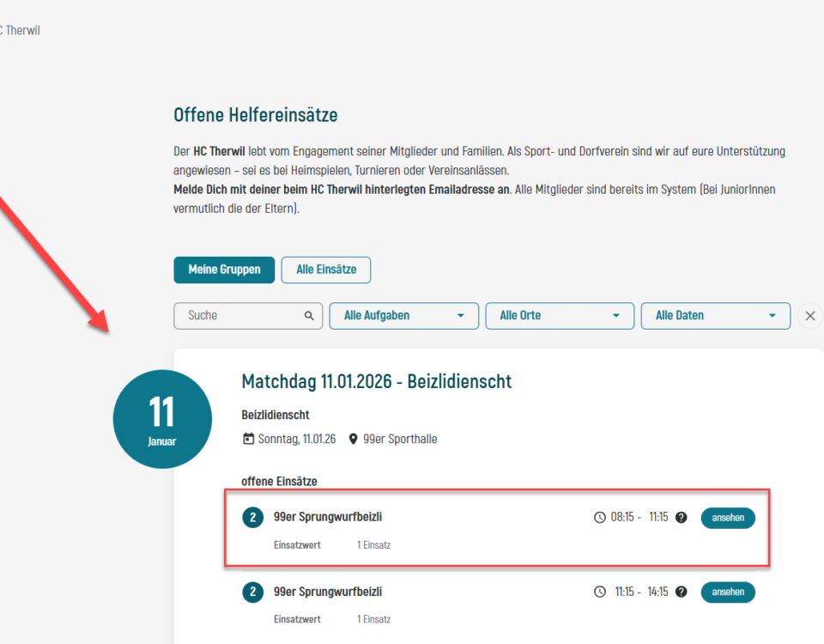This screenshot has width=824, height=644.
Task: Switch to the Meine Gruppen tab
Action: (x=224, y=270)
